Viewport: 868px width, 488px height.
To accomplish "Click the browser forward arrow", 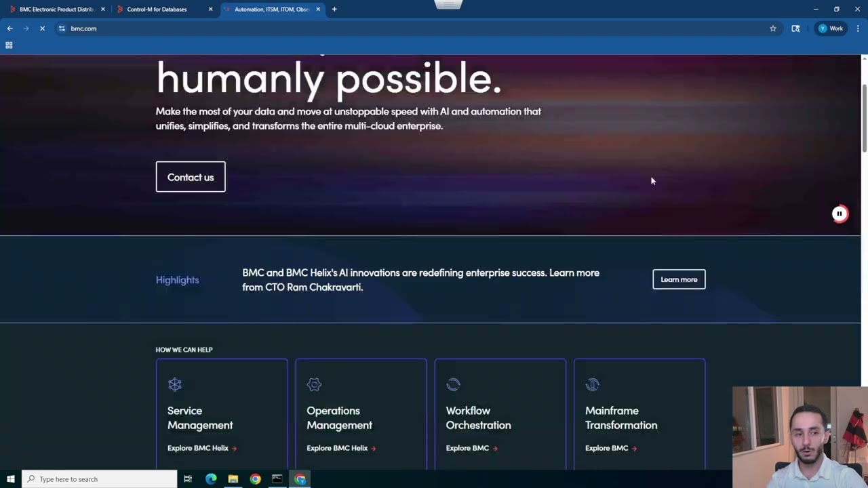I will (26, 28).
